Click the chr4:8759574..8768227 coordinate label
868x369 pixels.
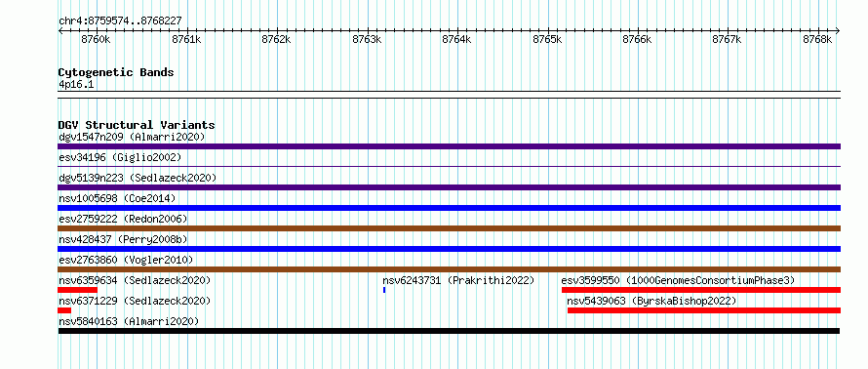(120, 21)
